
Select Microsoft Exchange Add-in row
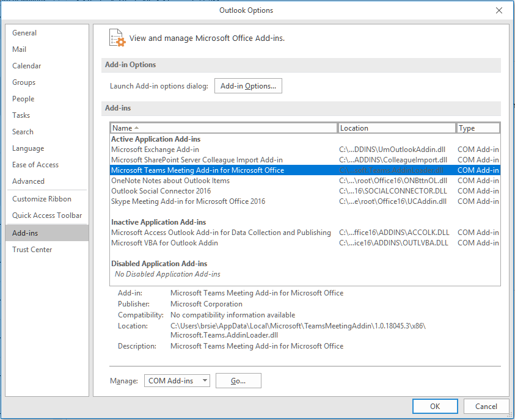click(305, 150)
